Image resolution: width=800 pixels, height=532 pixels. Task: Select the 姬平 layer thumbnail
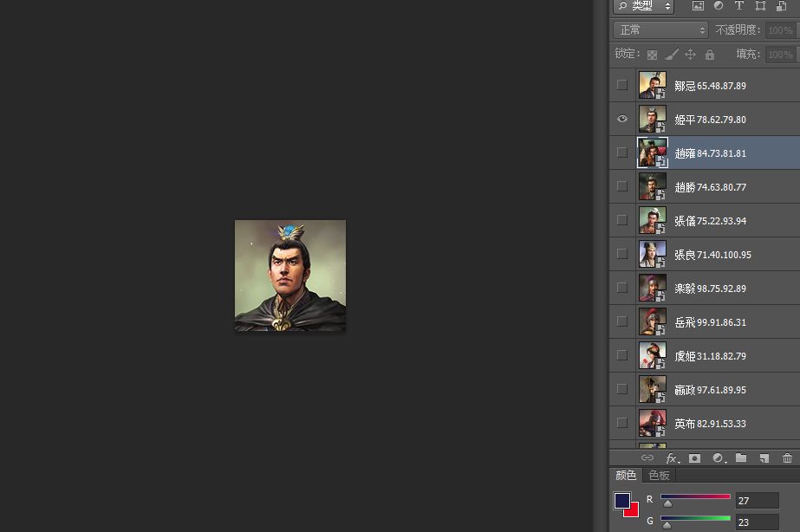tap(653, 119)
